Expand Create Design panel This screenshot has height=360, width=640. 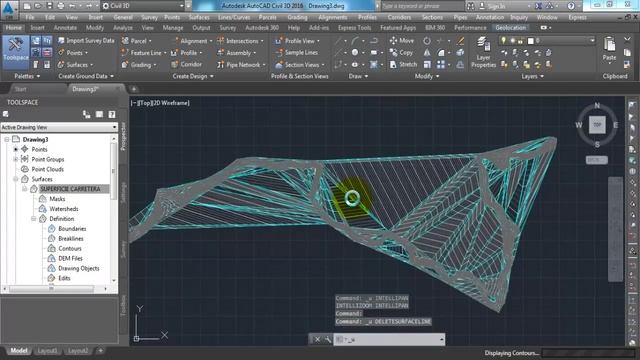(193, 76)
